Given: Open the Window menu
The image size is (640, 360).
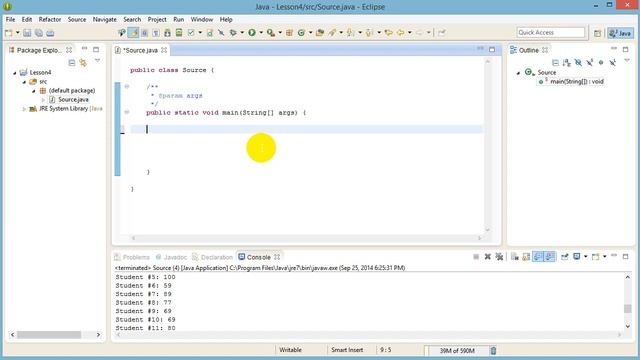Looking at the screenshot, I should pos(202,19).
